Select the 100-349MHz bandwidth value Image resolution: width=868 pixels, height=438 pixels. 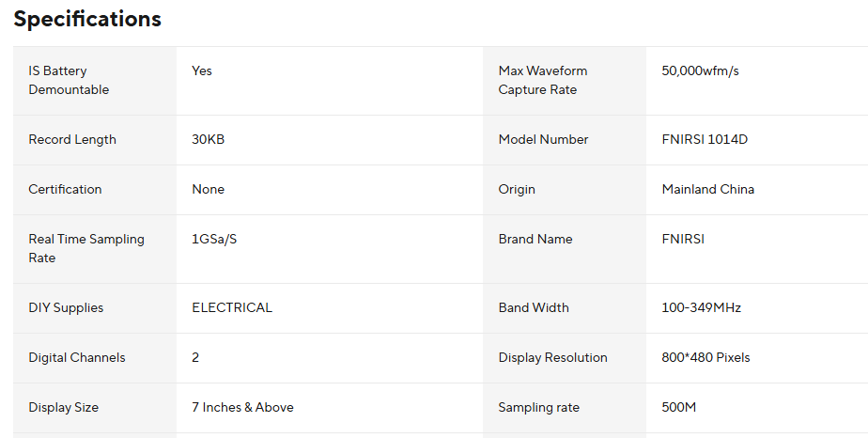click(x=701, y=307)
